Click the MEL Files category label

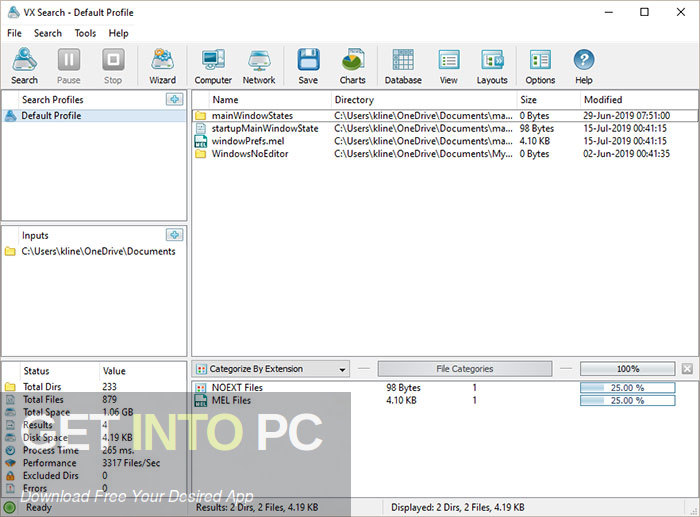(231, 400)
